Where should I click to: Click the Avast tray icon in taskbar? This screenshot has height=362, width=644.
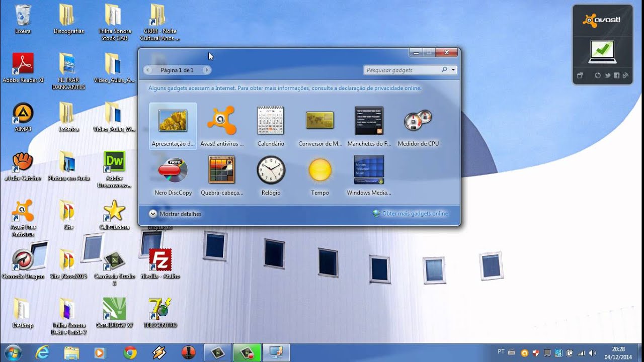tap(524, 353)
